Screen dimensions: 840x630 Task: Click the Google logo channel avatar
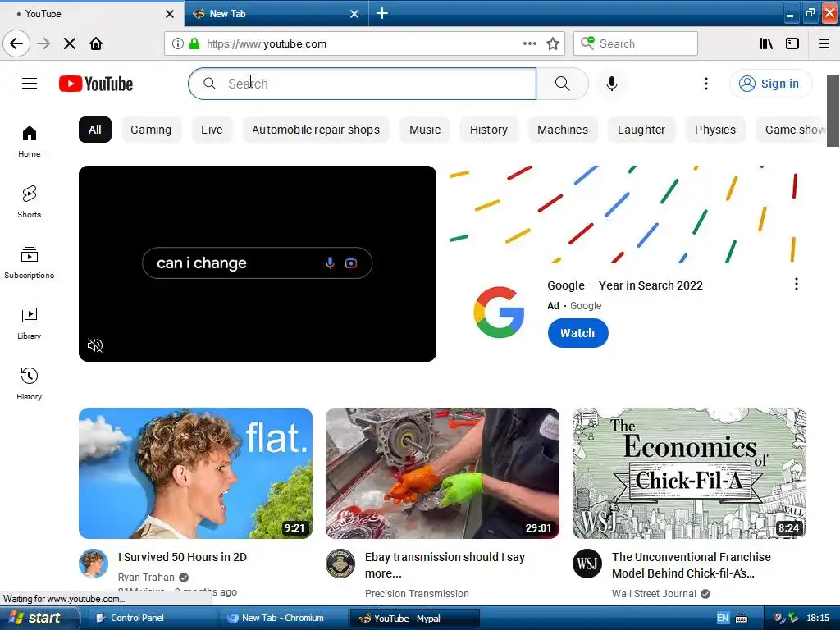(499, 313)
